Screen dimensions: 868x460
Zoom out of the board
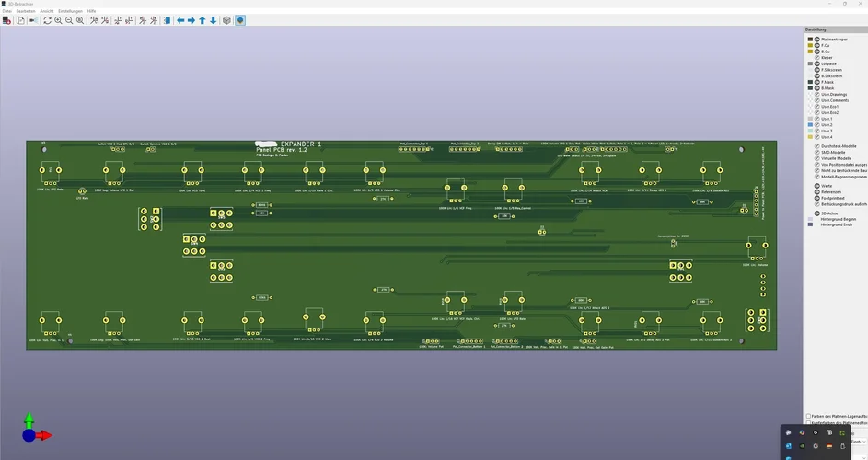coord(69,20)
